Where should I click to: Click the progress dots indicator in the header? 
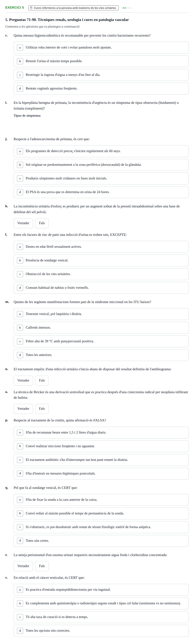127,8
